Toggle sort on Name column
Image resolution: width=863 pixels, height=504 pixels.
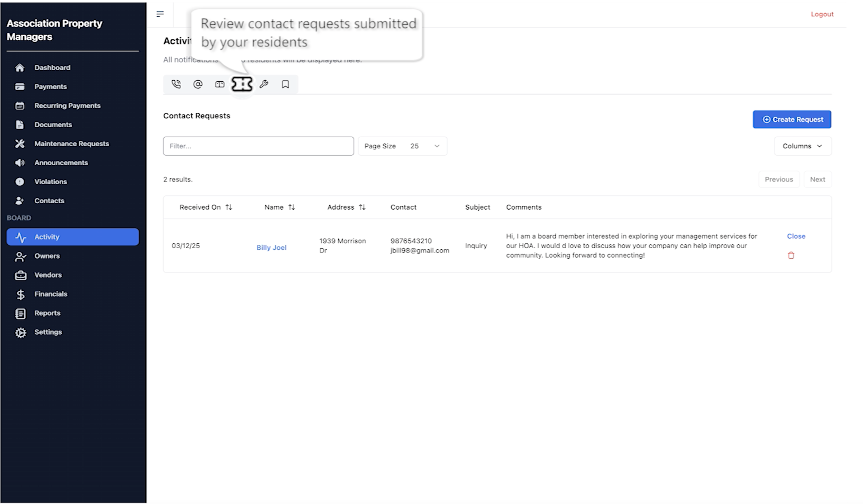tap(292, 207)
